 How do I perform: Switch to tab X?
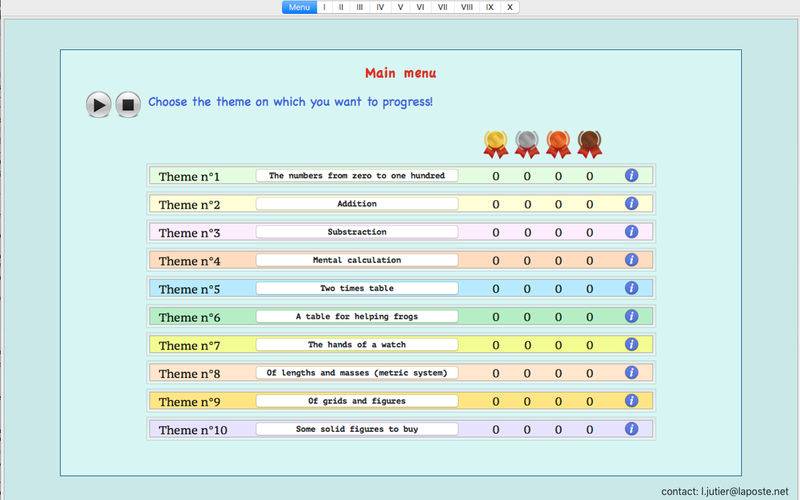510,7
